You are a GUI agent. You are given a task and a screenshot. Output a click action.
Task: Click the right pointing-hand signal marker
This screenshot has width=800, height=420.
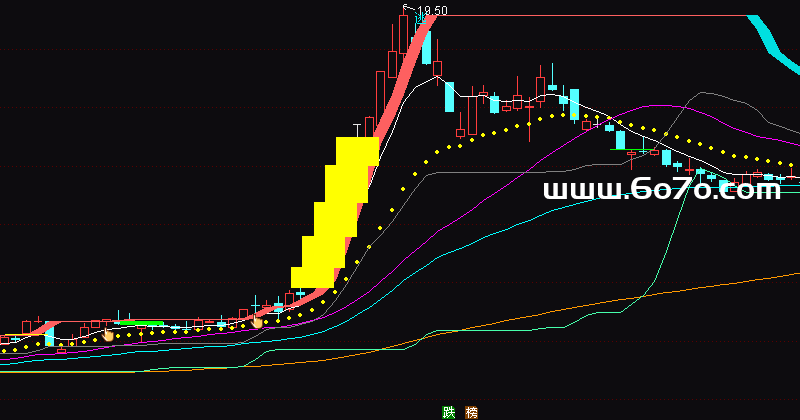tap(257, 321)
